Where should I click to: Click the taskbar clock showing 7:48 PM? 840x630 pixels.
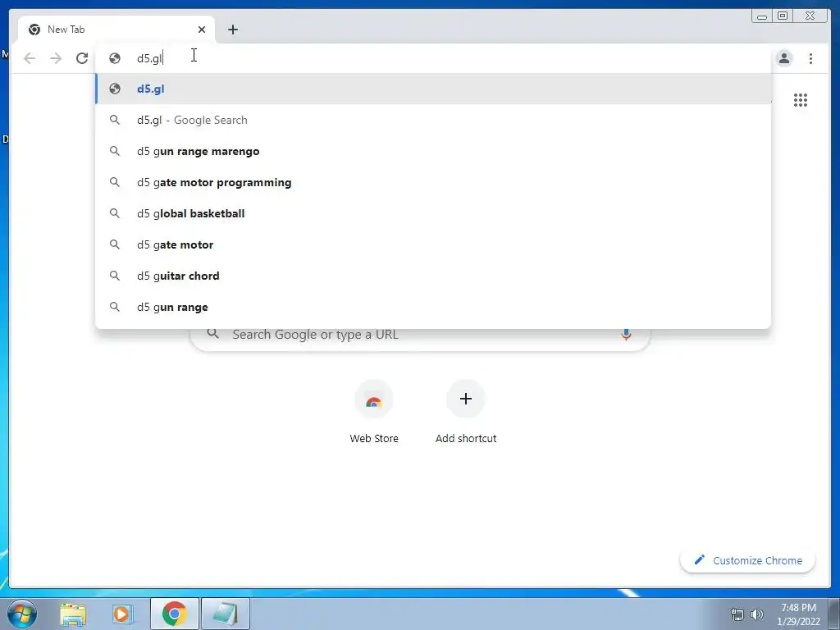coord(798,614)
